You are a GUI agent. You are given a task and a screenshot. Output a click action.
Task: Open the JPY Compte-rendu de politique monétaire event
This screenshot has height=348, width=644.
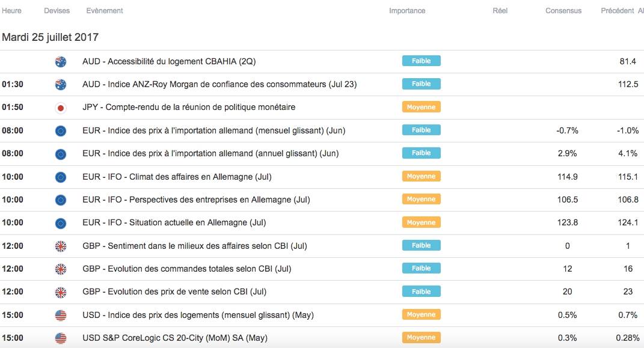pos(189,108)
